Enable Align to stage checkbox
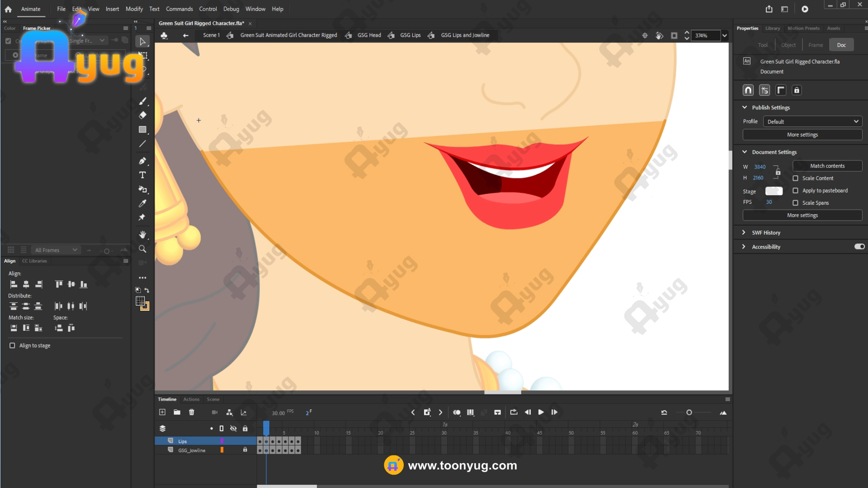Screen dimensions: 868x488 (12, 345)
